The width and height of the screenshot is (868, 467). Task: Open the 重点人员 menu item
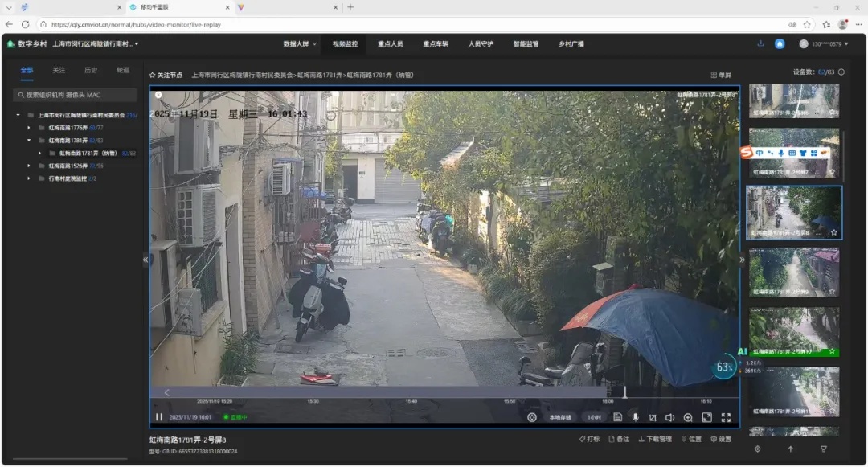[391, 44]
